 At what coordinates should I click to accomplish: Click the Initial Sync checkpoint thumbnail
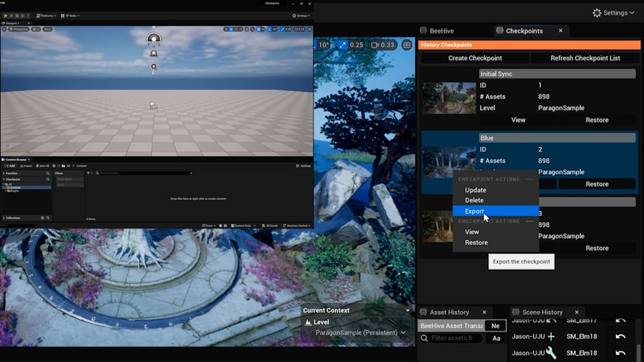point(449,98)
